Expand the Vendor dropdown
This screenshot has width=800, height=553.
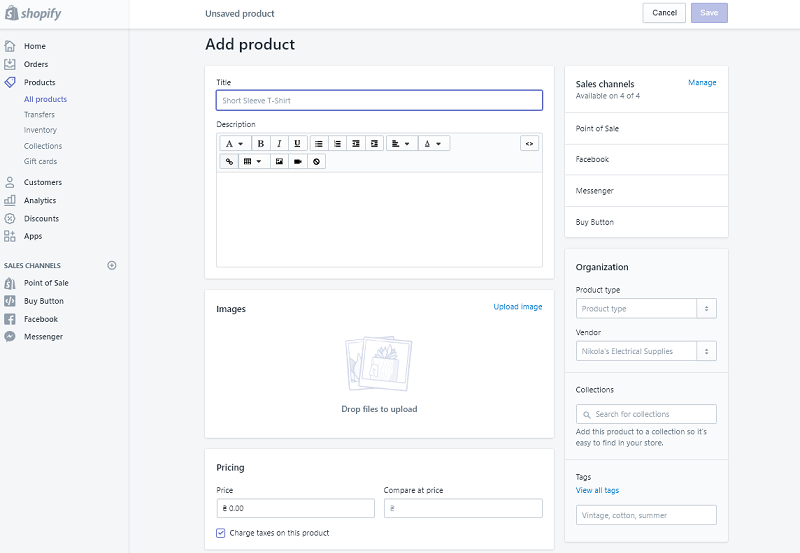646,351
